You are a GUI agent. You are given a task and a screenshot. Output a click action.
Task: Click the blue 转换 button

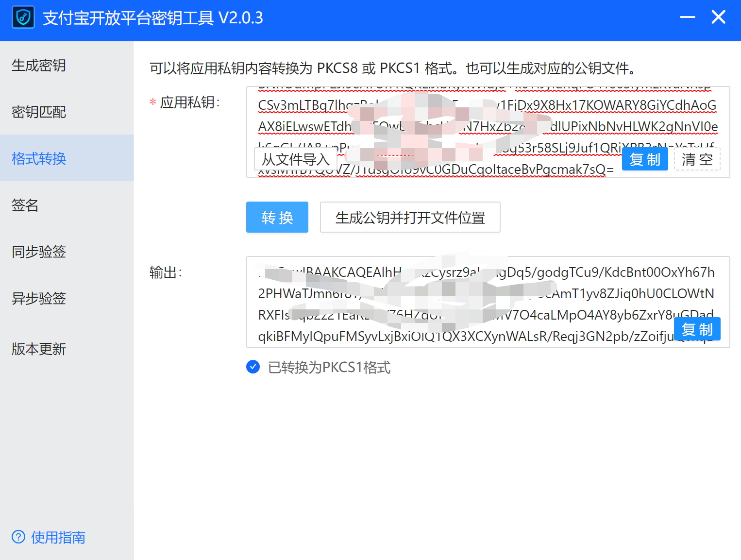point(277,217)
